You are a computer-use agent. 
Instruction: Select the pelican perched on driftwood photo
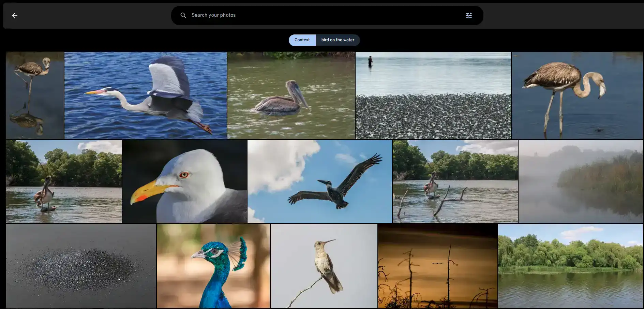[455, 181]
